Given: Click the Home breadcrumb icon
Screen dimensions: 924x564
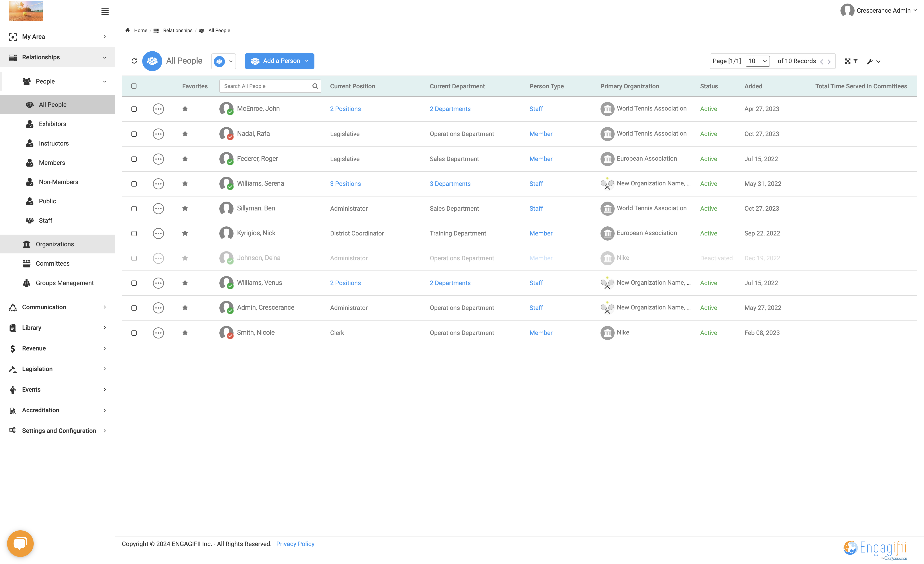Looking at the screenshot, I should pos(127,30).
